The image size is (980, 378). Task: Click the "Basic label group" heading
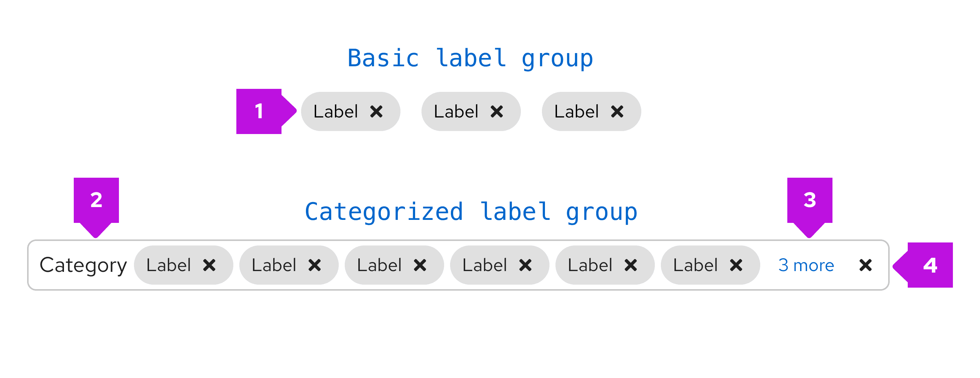coord(470,59)
